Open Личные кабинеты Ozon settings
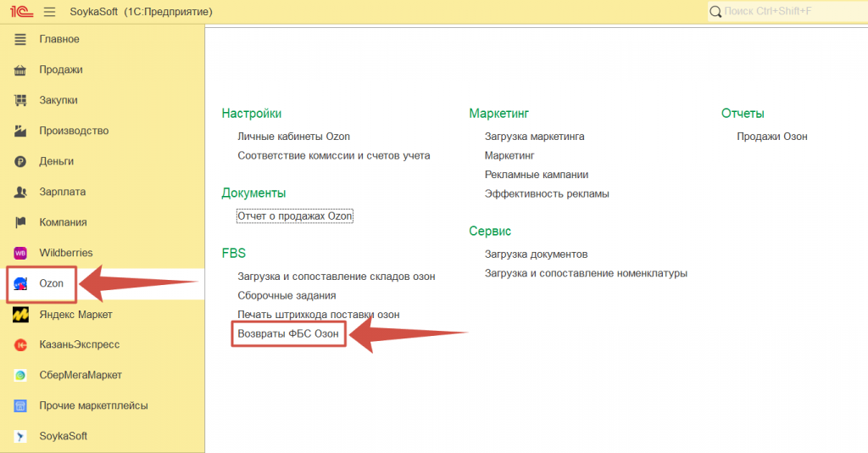Viewport: 868px width, 453px height. [x=293, y=136]
